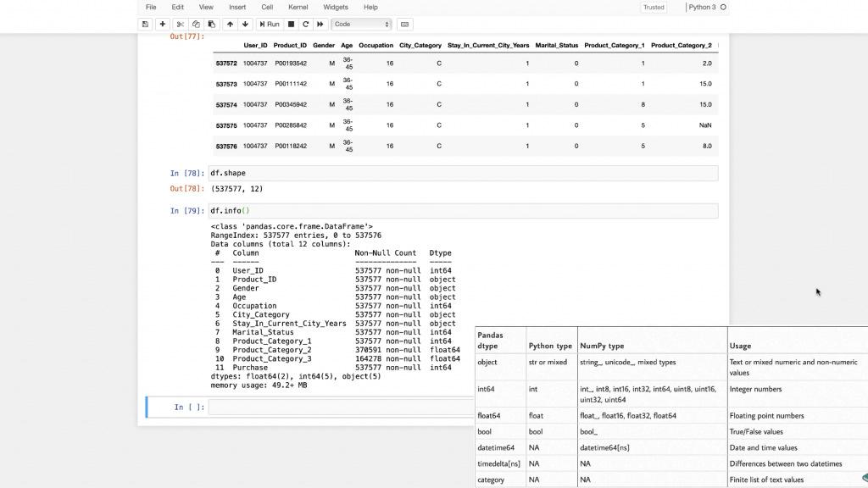The height and width of the screenshot is (488, 868).
Task: Click product ID P00345942
Action: click(x=291, y=104)
